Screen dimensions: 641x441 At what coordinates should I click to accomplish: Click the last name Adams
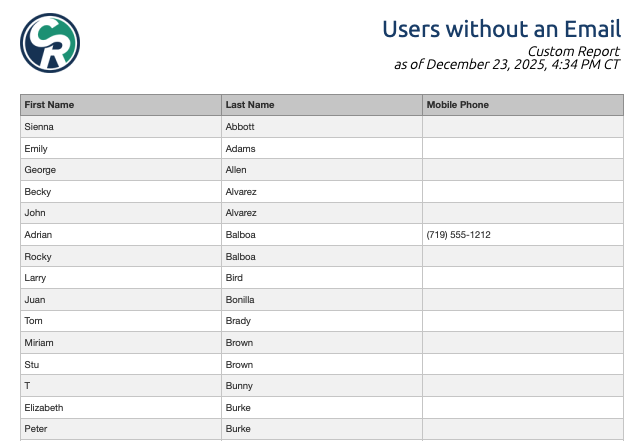click(240, 149)
